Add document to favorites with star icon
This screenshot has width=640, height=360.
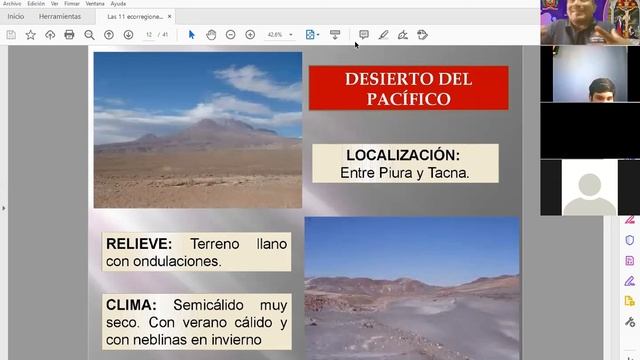tap(31, 35)
